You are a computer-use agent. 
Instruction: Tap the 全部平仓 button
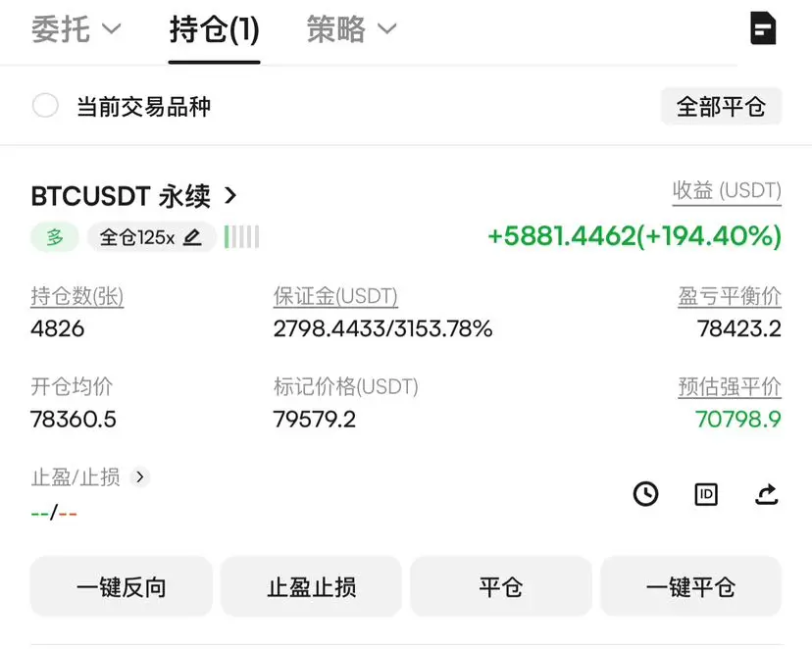point(721,107)
